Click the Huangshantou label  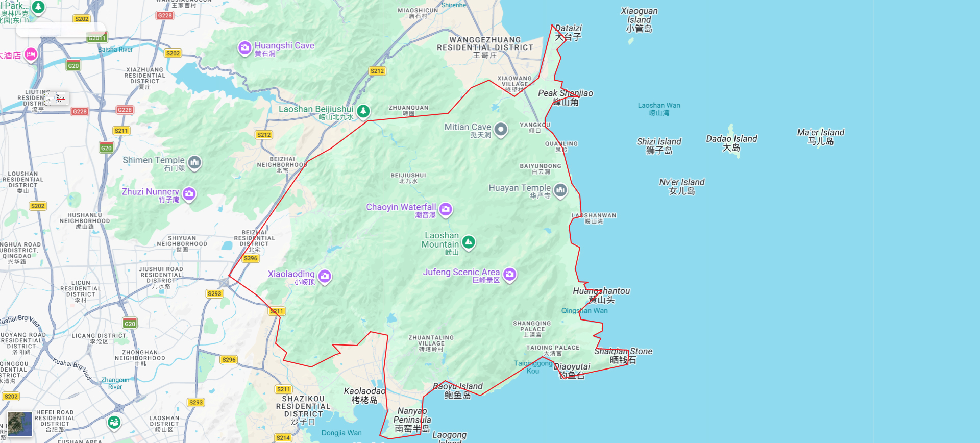(601, 295)
